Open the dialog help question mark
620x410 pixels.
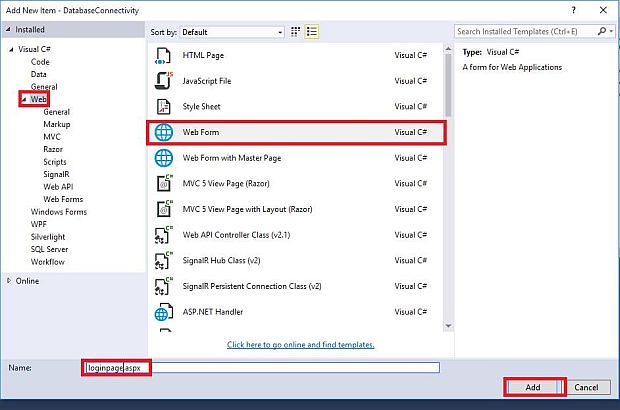573,10
